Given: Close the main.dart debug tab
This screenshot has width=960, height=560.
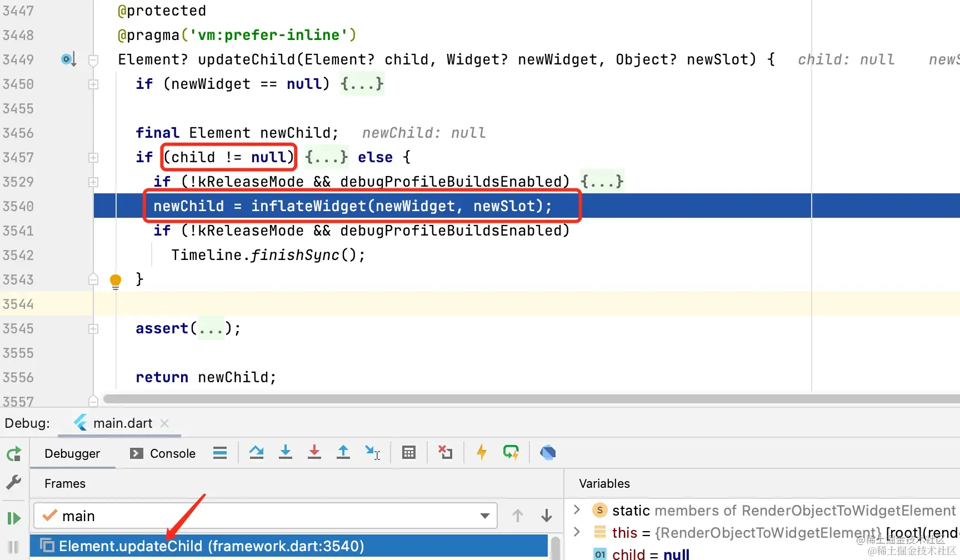Looking at the screenshot, I should 164,423.
